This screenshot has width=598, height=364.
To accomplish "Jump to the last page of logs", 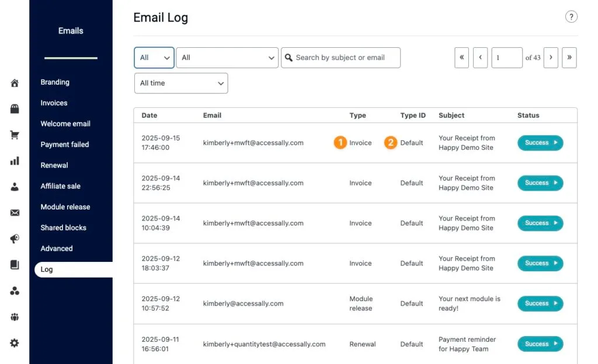I will pos(569,58).
